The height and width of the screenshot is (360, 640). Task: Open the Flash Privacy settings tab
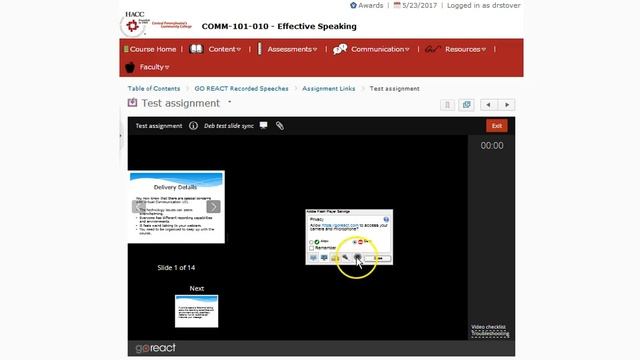pos(324,258)
